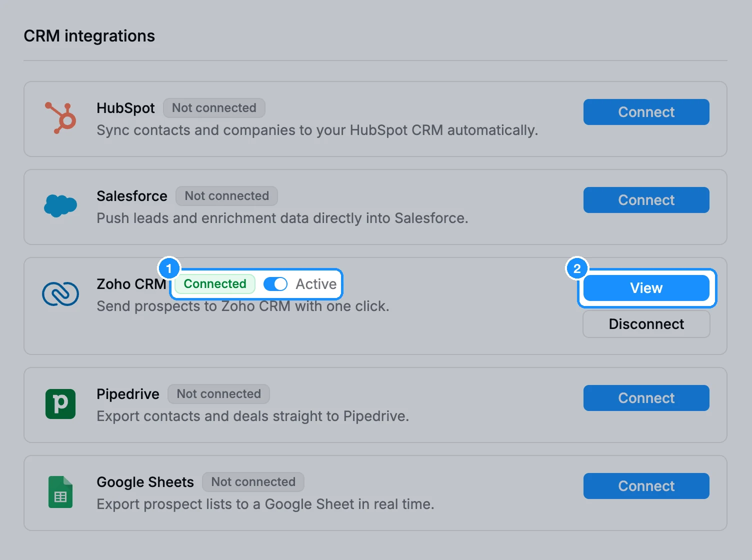Image resolution: width=752 pixels, height=560 pixels.
Task: Click the Pipedrive name label
Action: tap(128, 394)
